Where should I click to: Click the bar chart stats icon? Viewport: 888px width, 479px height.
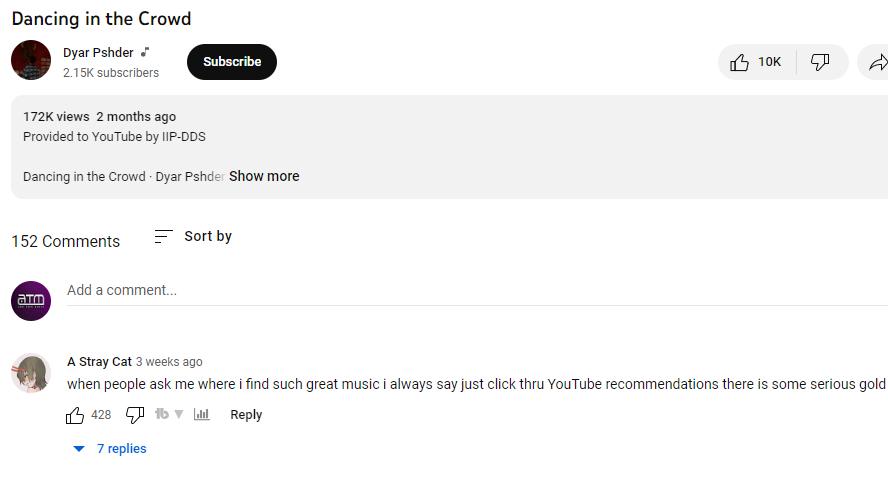click(201, 415)
